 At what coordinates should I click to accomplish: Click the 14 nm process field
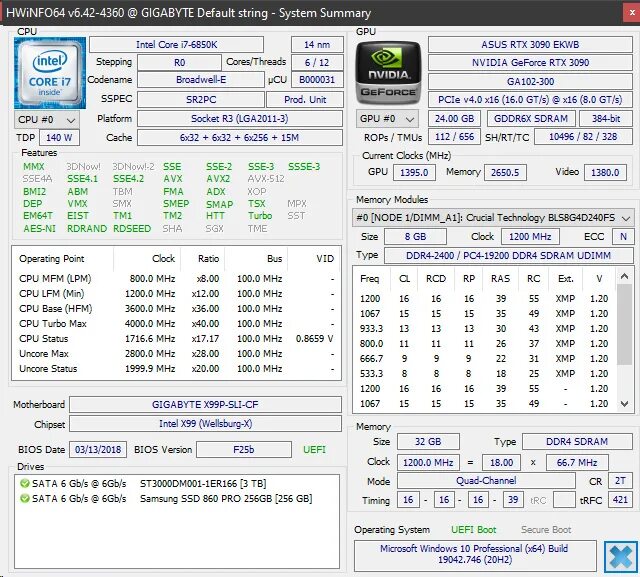[x=317, y=44]
